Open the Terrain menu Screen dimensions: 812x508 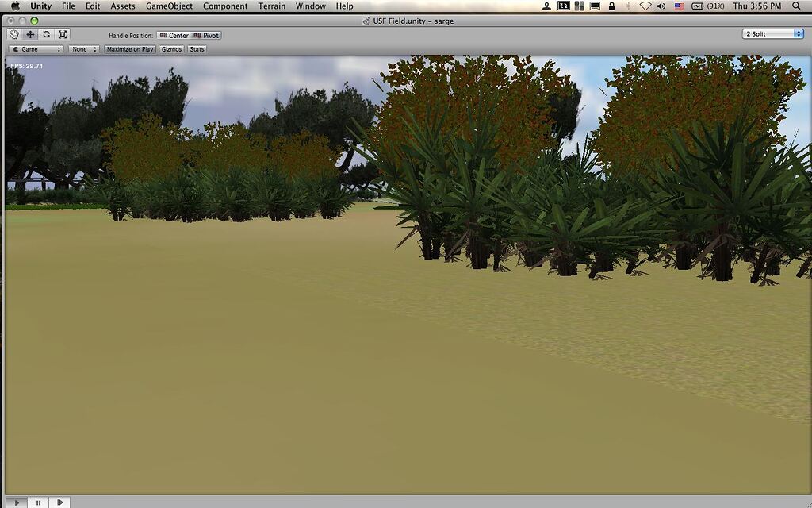[271, 6]
